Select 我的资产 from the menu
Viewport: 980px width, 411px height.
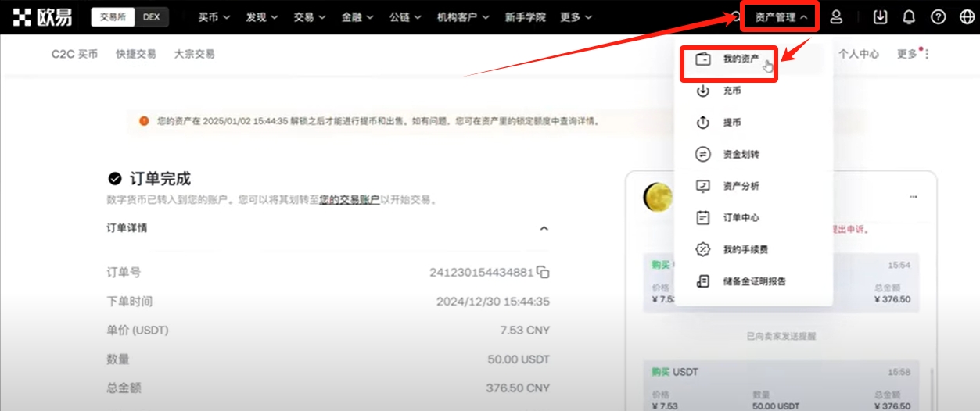coord(752,59)
